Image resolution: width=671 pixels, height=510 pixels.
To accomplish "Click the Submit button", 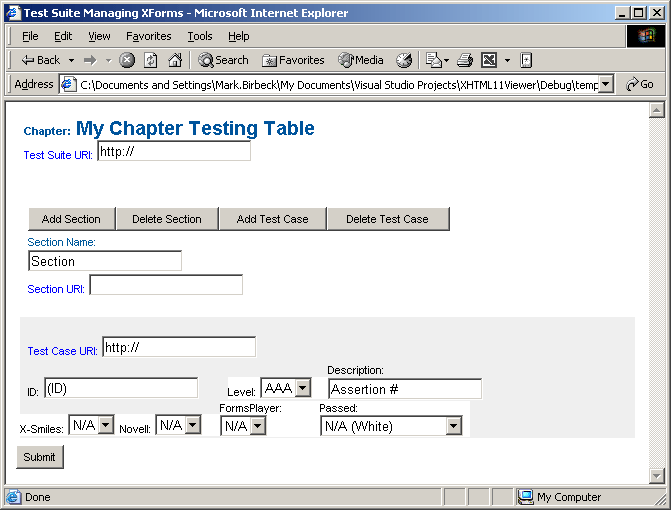I will coord(40,457).
